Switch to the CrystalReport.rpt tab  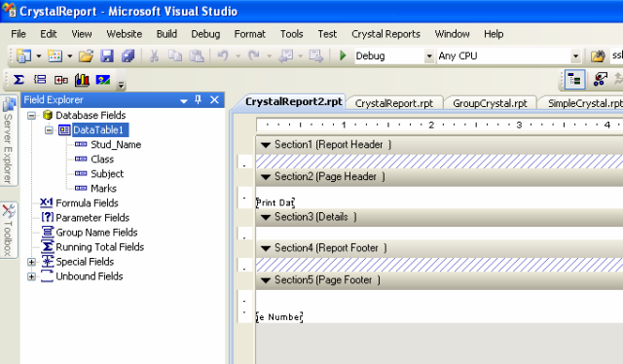(393, 103)
